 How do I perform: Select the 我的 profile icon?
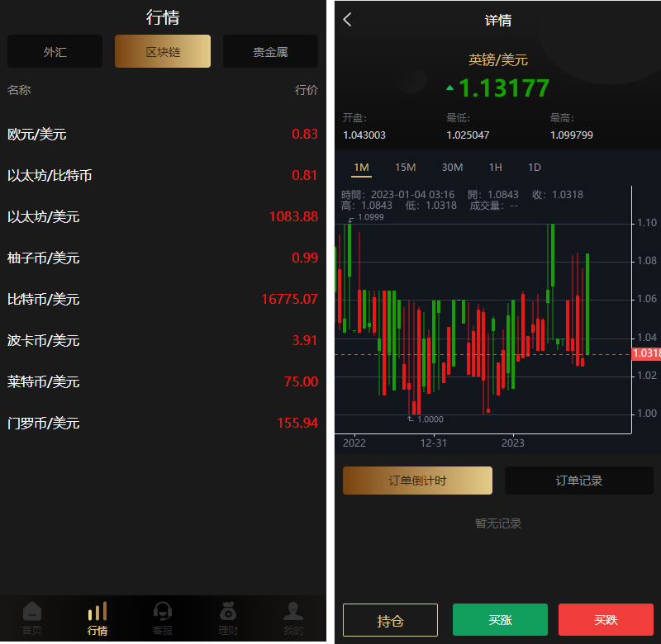click(293, 618)
